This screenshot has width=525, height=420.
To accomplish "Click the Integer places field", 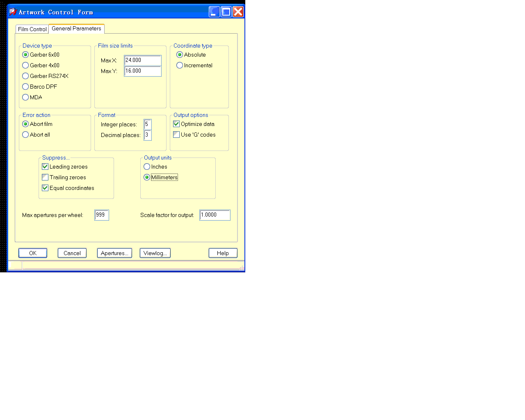I will click(x=148, y=124).
